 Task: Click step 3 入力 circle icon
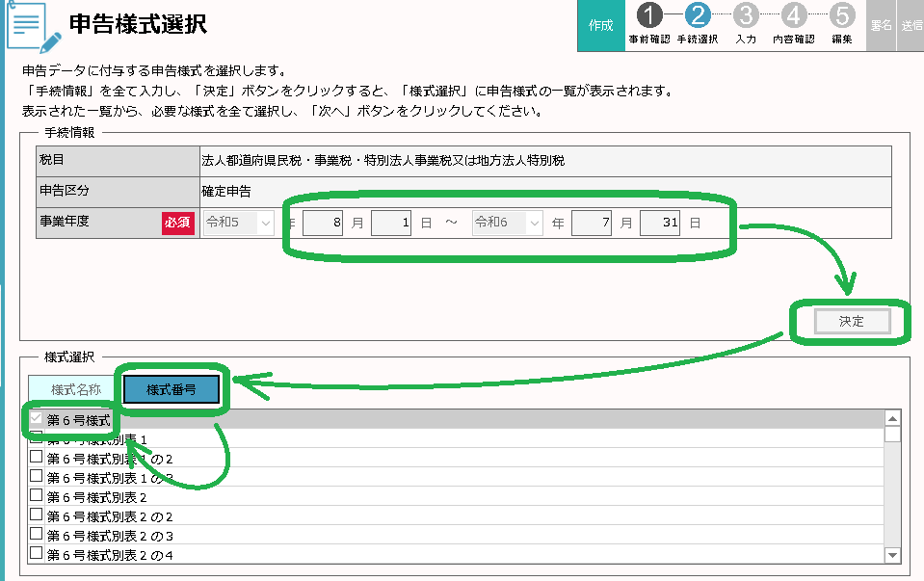coord(745,16)
